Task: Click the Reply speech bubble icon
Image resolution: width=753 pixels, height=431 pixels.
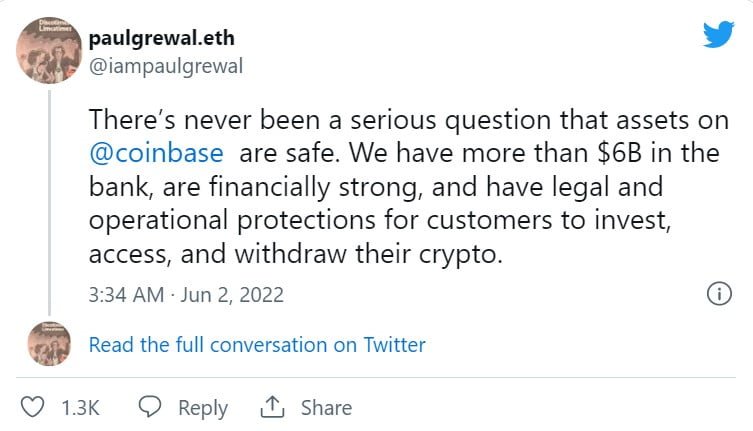Action: point(151,407)
